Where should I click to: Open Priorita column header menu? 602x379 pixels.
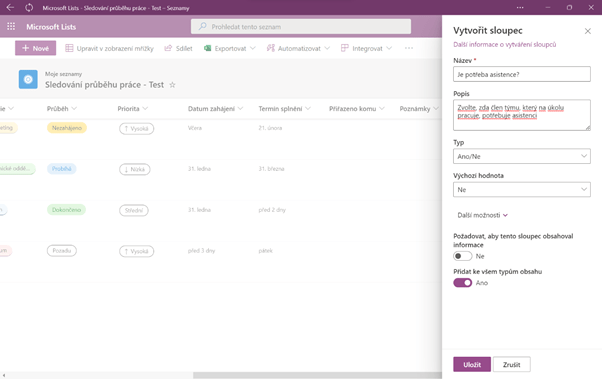pos(132,109)
